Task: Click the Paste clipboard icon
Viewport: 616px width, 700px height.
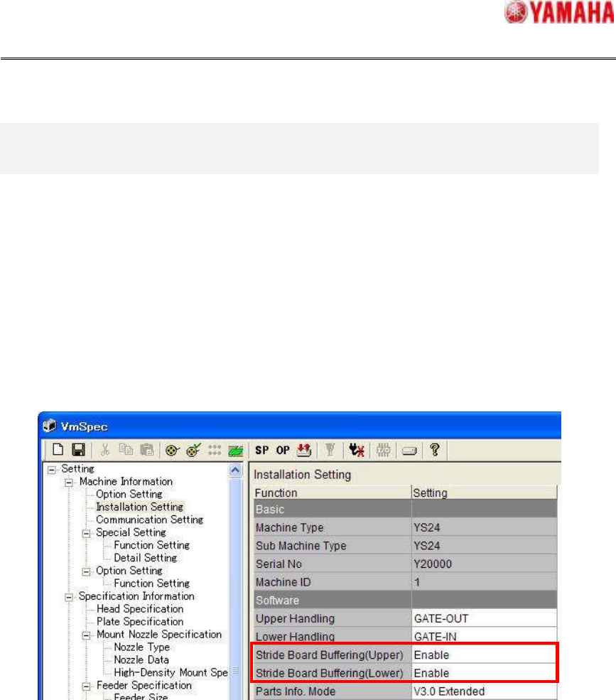Action: 147,450
